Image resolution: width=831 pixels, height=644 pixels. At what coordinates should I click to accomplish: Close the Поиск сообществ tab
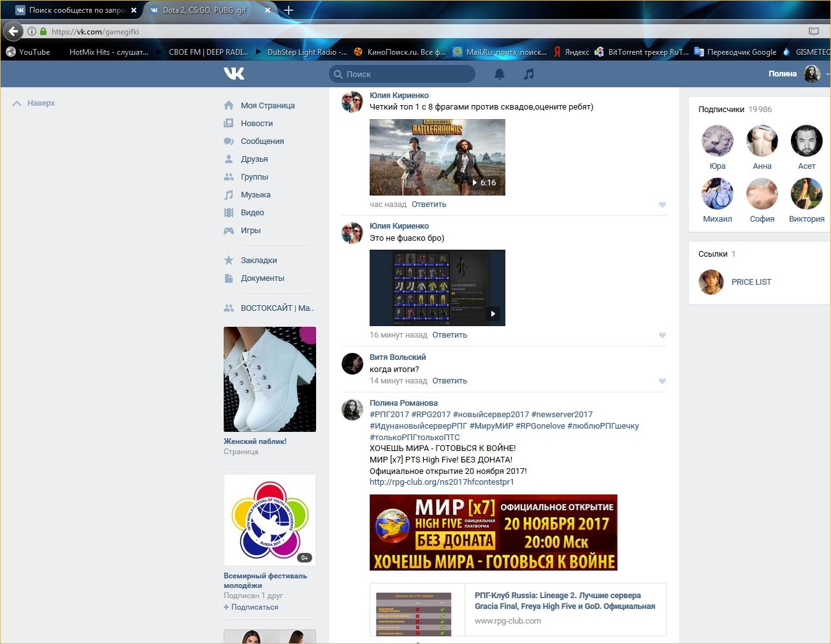tap(134, 10)
